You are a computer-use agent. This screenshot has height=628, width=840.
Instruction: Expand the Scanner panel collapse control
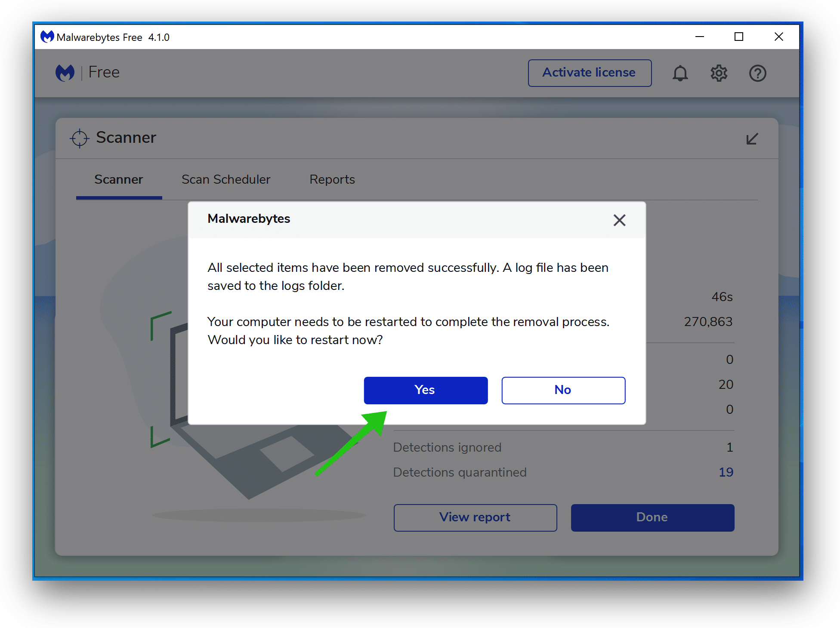(752, 139)
